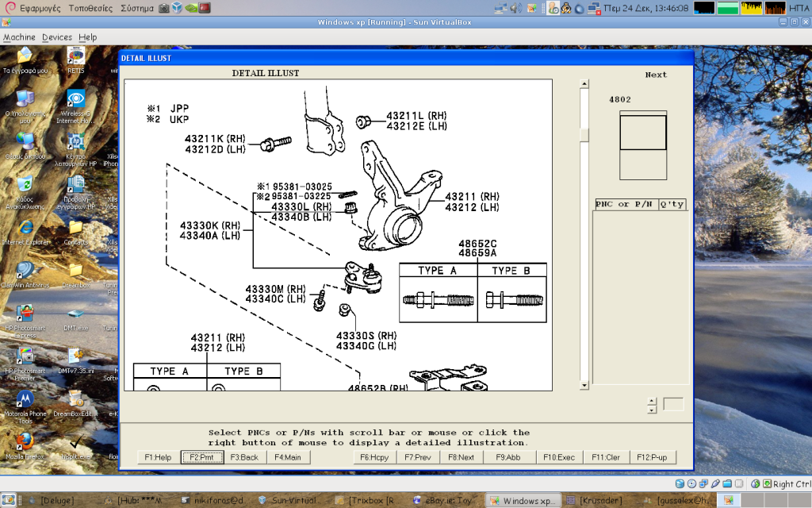
Task: Click the camera screenshot icon in top panel
Action: tap(164, 8)
